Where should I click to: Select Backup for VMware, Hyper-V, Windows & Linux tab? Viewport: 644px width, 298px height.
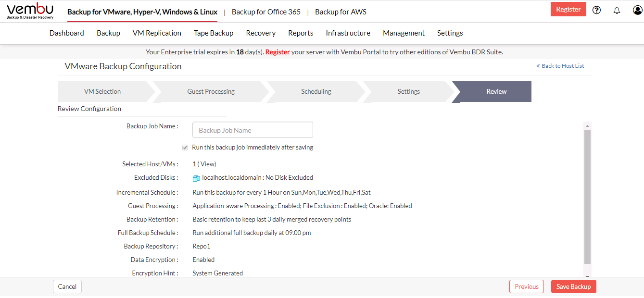(142, 12)
